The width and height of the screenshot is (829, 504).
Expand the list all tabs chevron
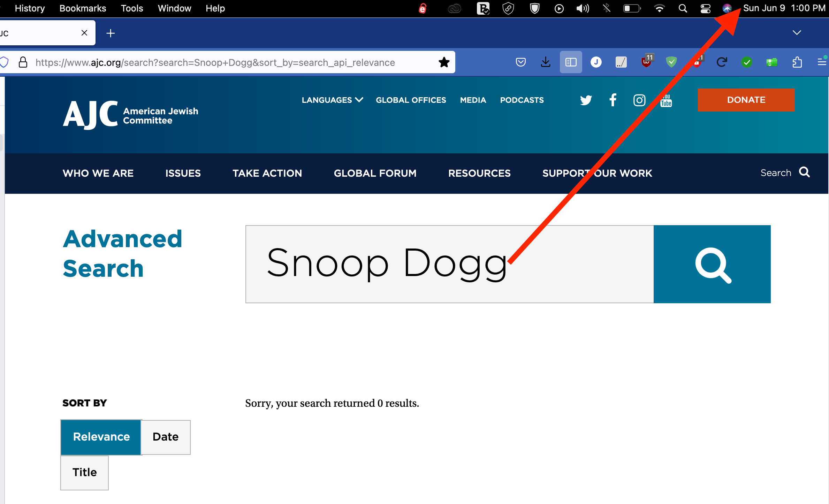click(797, 33)
